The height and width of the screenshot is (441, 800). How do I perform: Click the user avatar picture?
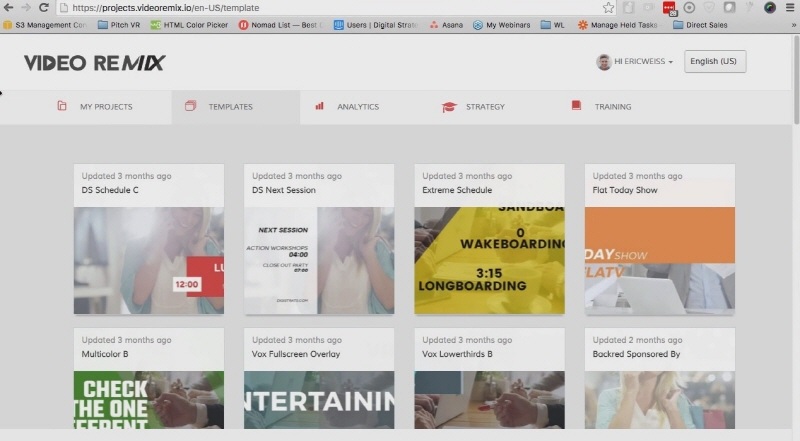604,62
